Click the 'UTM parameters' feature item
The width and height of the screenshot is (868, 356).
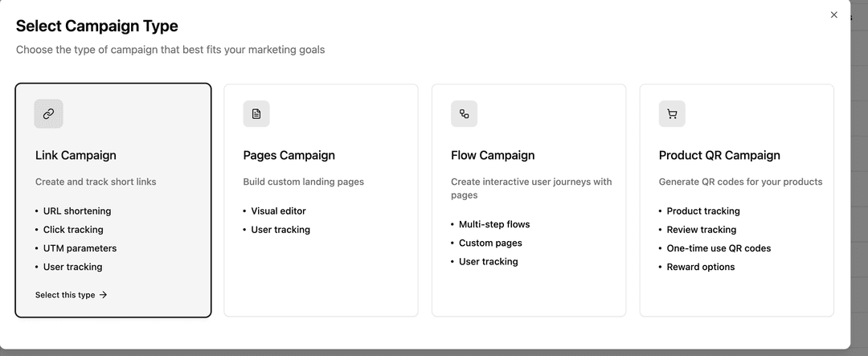pos(80,248)
